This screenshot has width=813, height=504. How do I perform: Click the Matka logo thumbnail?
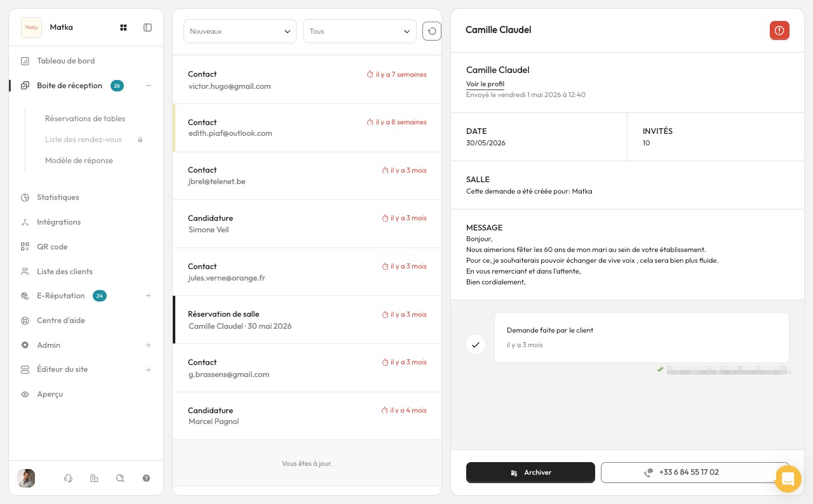tap(31, 27)
